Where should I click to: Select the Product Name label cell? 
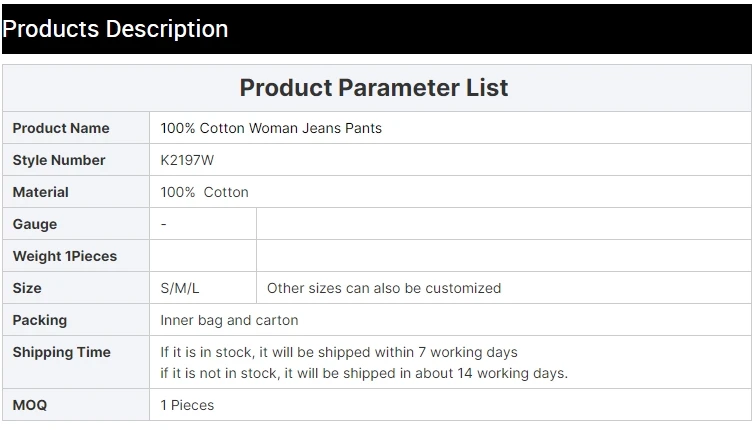[x=61, y=128]
